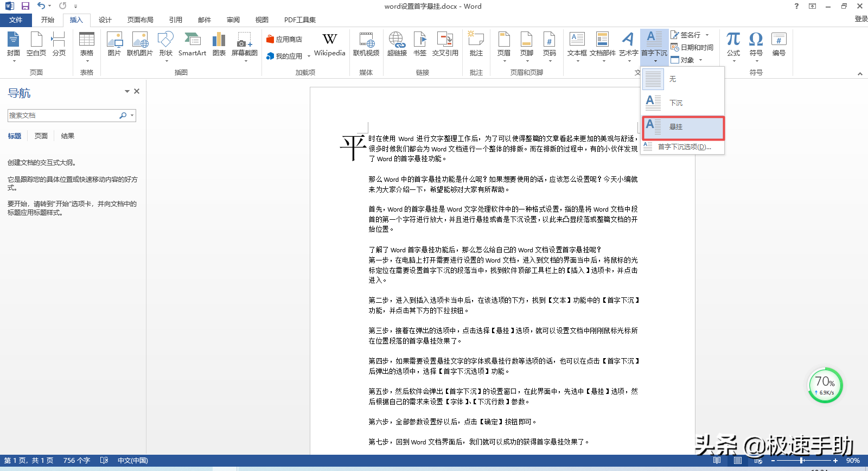This screenshot has height=471, width=868.
Task: Add a comment using 批注 icon
Action: click(476, 44)
